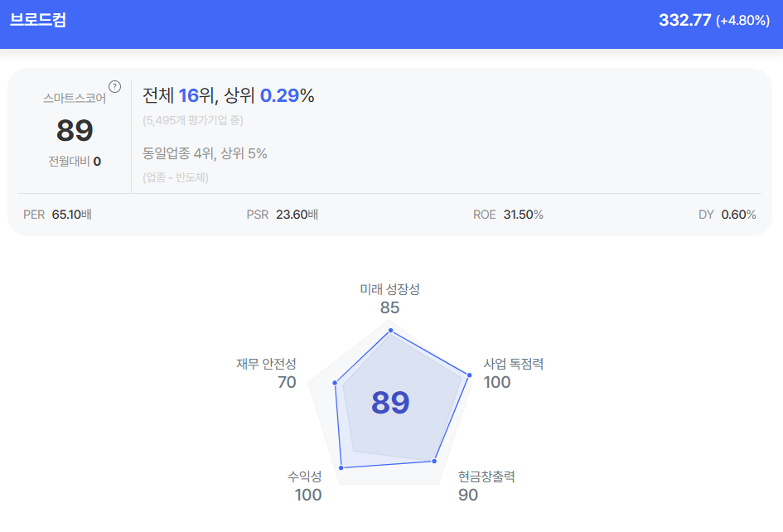Click the Smart Score help question-mark icon
The height and width of the screenshot is (532, 783).
(x=114, y=86)
